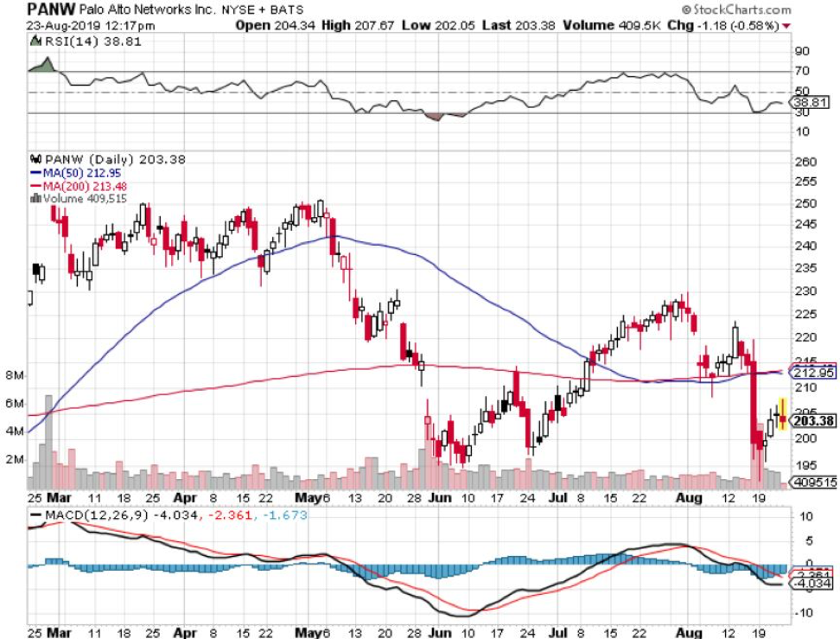The height and width of the screenshot is (639, 840).
Task: Click the MA(200) 213.48 legend entry
Action: coord(79,186)
